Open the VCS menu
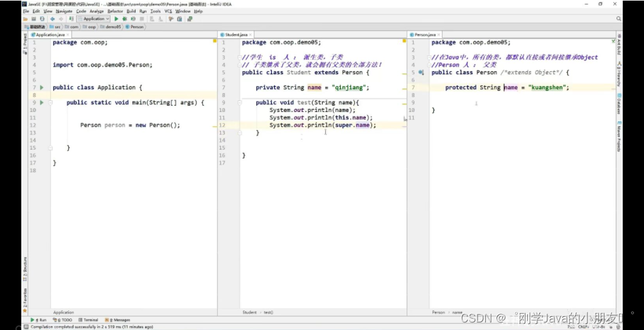The width and height of the screenshot is (644, 330). tap(168, 11)
